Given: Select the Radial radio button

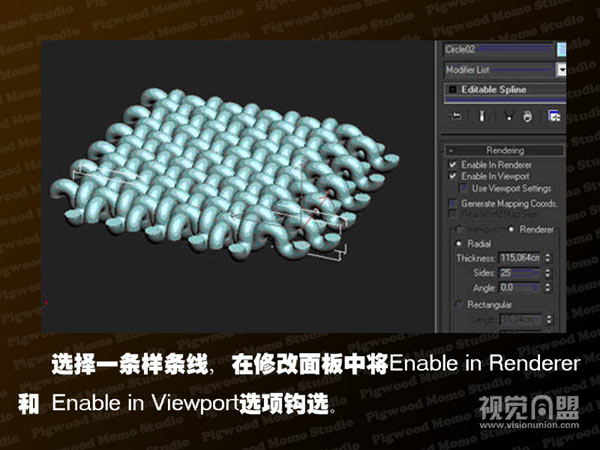Looking at the screenshot, I should click(458, 242).
